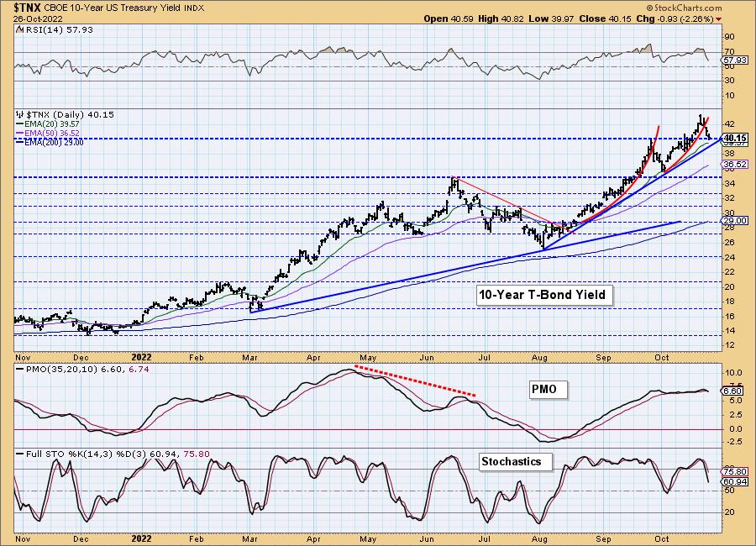
Task: Click the 24 level on the price axis
Action: pos(729,258)
